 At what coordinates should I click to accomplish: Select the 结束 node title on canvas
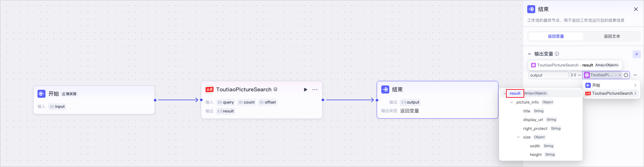[397, 89]
